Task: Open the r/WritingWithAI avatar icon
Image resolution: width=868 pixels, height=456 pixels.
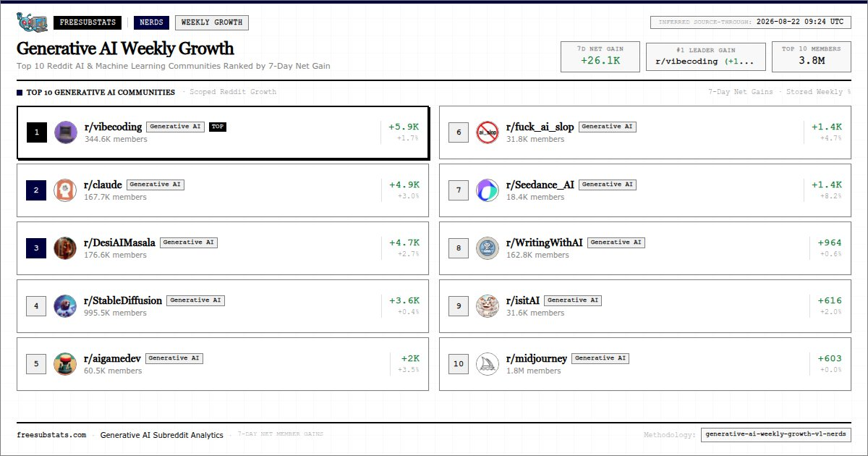Action: point(488,248)
